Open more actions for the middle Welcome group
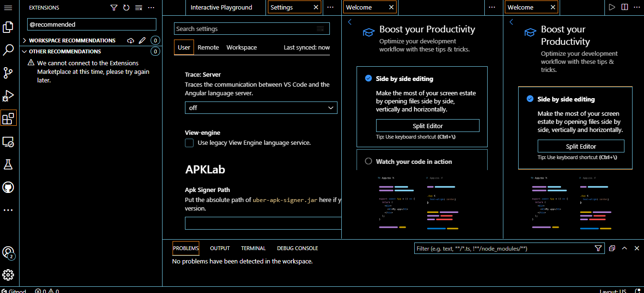The height and width of the screenshot is (293, 644). 492,7
